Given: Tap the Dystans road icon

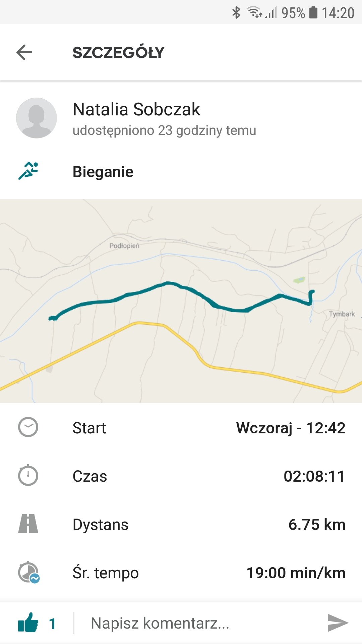Looking at the screenshot, I should (x=28, y=524).
